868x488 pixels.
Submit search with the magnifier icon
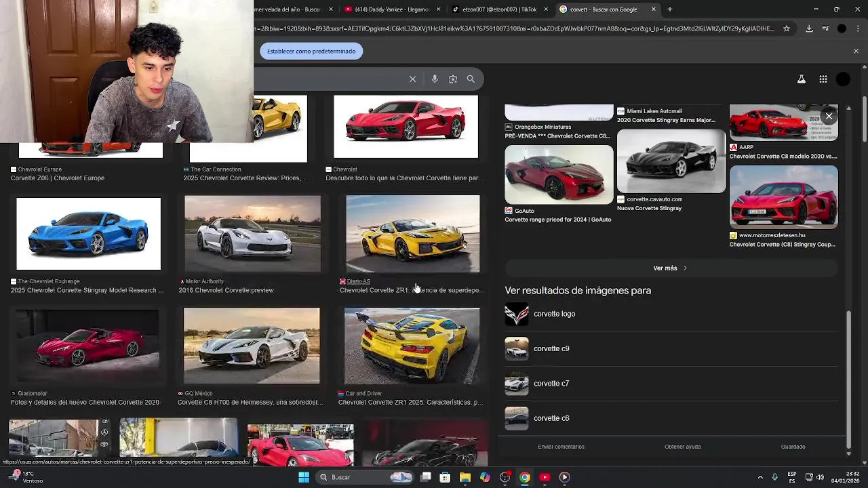pyautogui.click(x=471, y=79)
